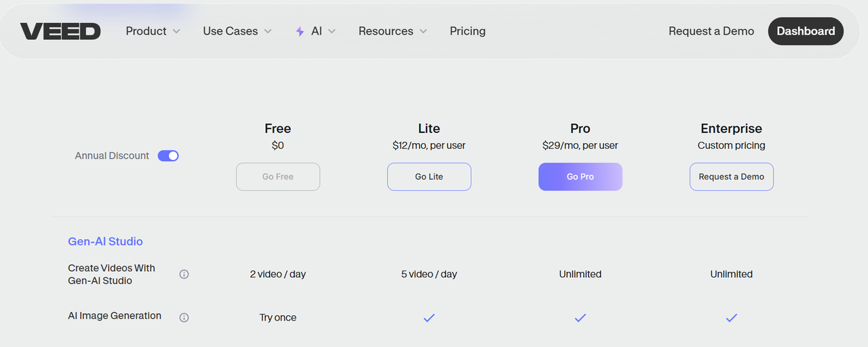Expand the AI menu chevron
Screen dimensions: 868x347
(332, 31)
